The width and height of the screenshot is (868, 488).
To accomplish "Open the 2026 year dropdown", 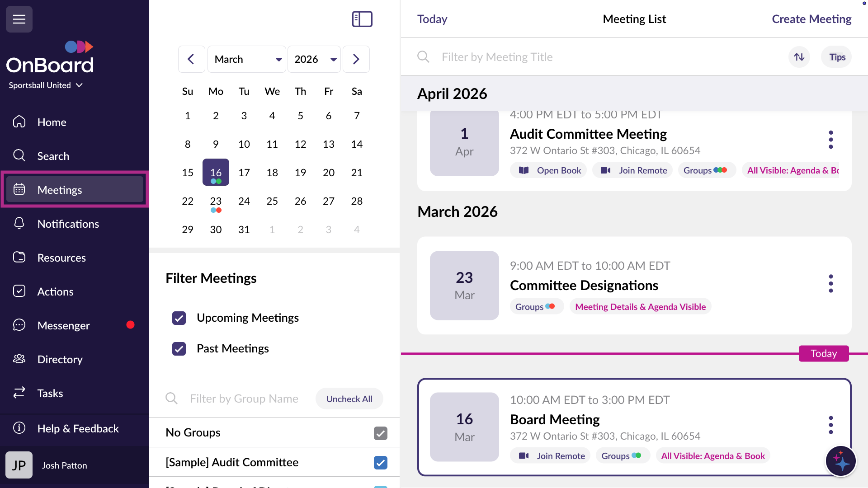I will click(x=314, y=59).
